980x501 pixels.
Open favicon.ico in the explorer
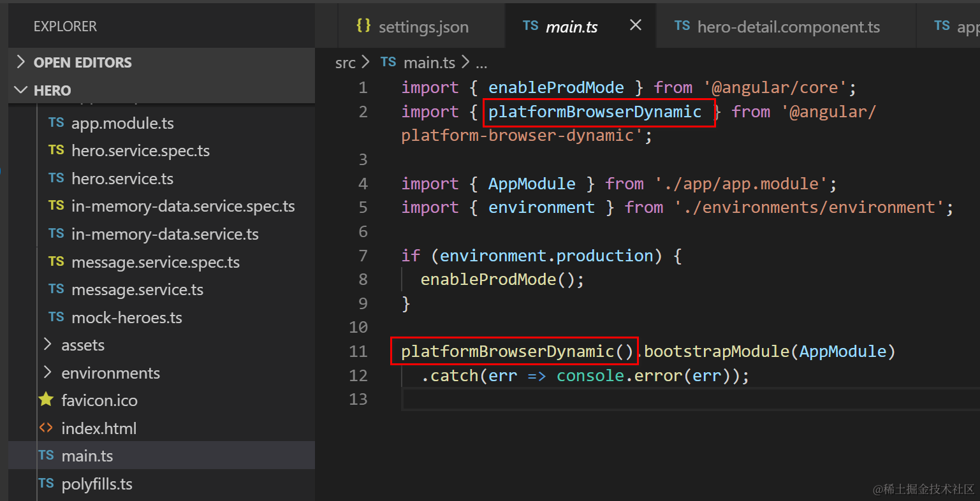tap(99, 400)
